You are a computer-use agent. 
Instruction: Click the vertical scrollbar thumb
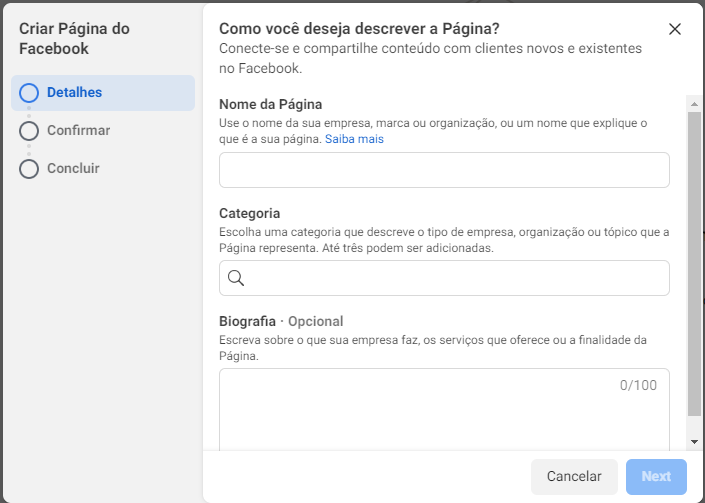(x=694, y=264)
